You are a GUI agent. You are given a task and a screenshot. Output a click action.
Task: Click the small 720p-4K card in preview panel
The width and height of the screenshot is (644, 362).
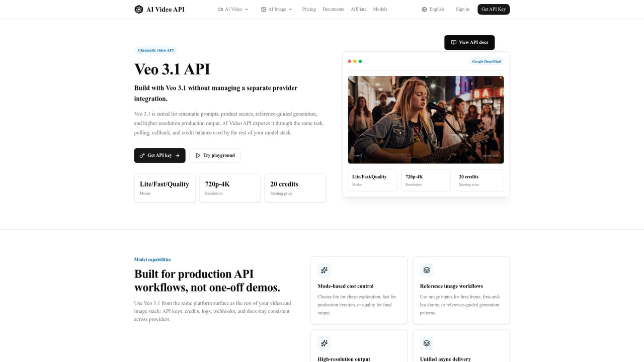pyautogui.click(x=426, y=180)
